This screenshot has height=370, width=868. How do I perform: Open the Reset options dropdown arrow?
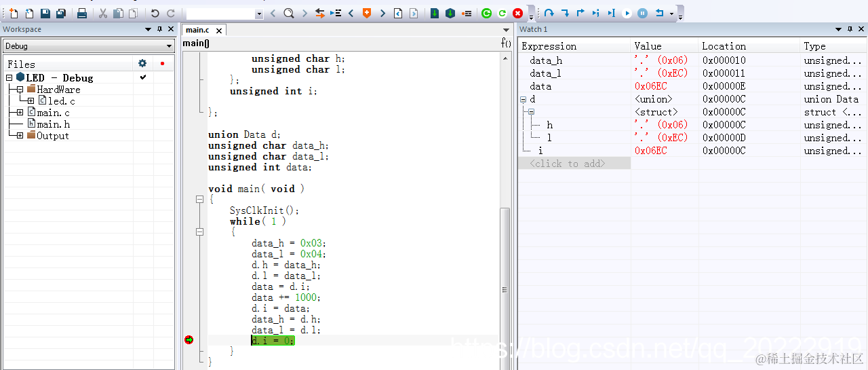pos(671,14)
